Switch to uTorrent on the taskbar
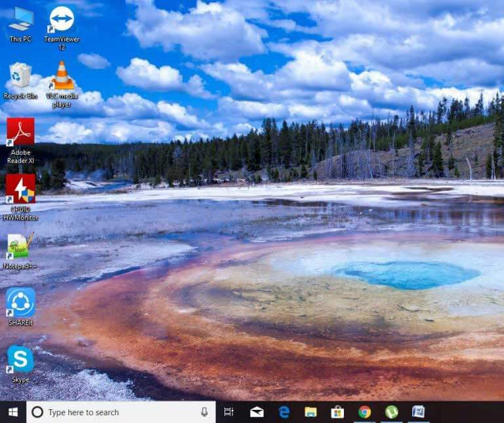 392,412
